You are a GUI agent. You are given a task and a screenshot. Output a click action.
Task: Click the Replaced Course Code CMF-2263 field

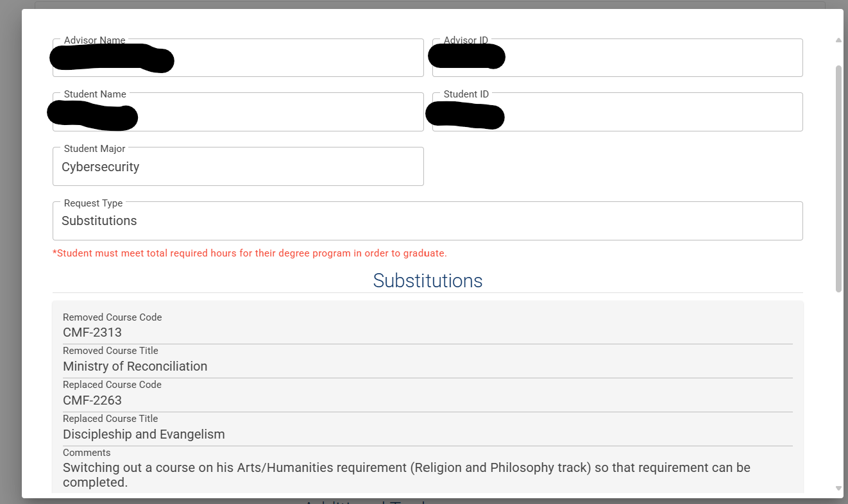428,395
